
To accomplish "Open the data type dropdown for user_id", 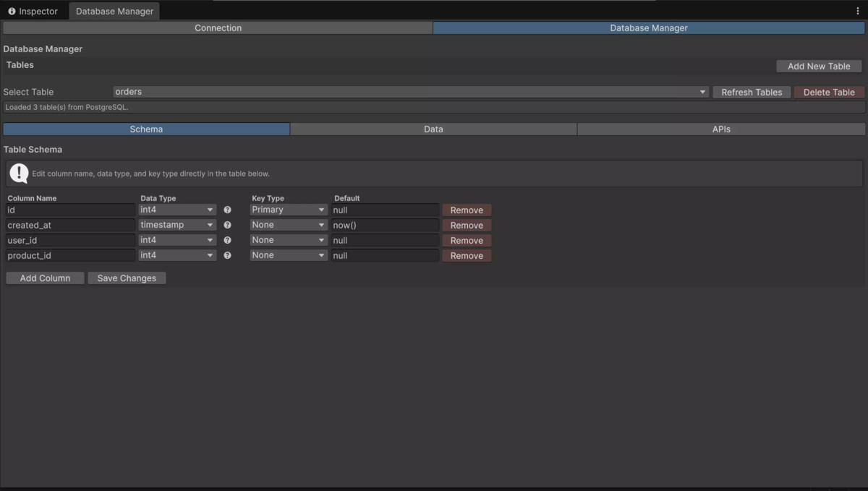I will point(177,240).
